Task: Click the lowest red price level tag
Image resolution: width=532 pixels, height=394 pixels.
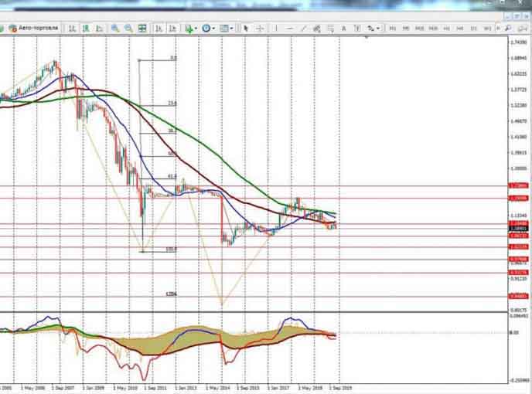Action: [518, 297]
